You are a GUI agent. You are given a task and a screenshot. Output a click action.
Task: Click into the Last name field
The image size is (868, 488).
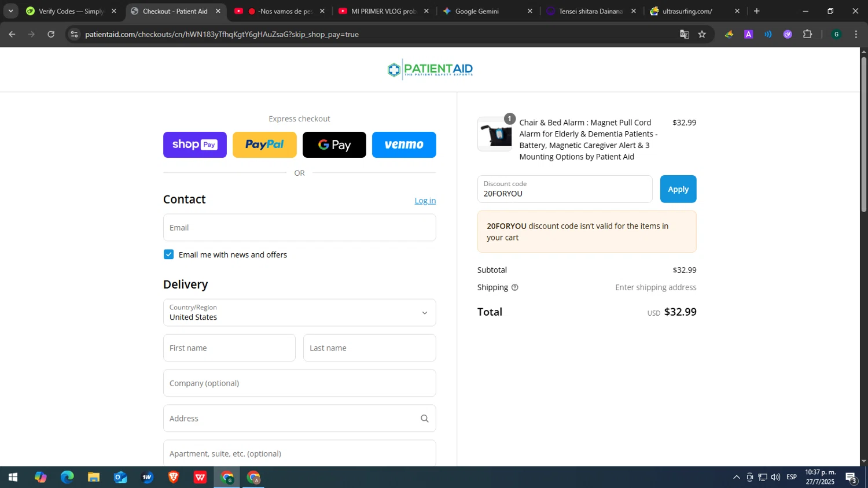coord(370,348)
